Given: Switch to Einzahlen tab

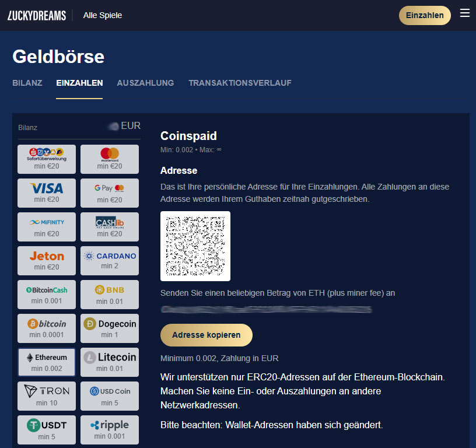Looking at the screenshot, I should pos(79,83).
